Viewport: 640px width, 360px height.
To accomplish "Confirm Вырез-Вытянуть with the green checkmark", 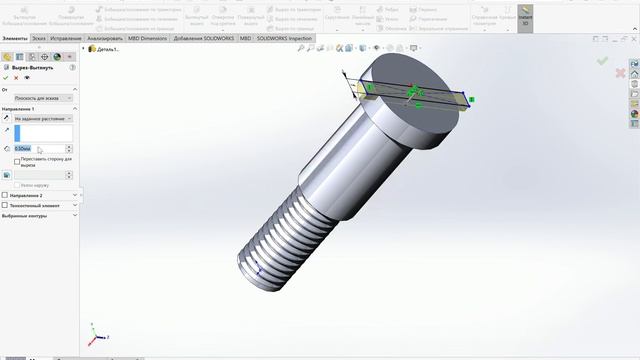I will pyautogui.click(x=5, y=78).
